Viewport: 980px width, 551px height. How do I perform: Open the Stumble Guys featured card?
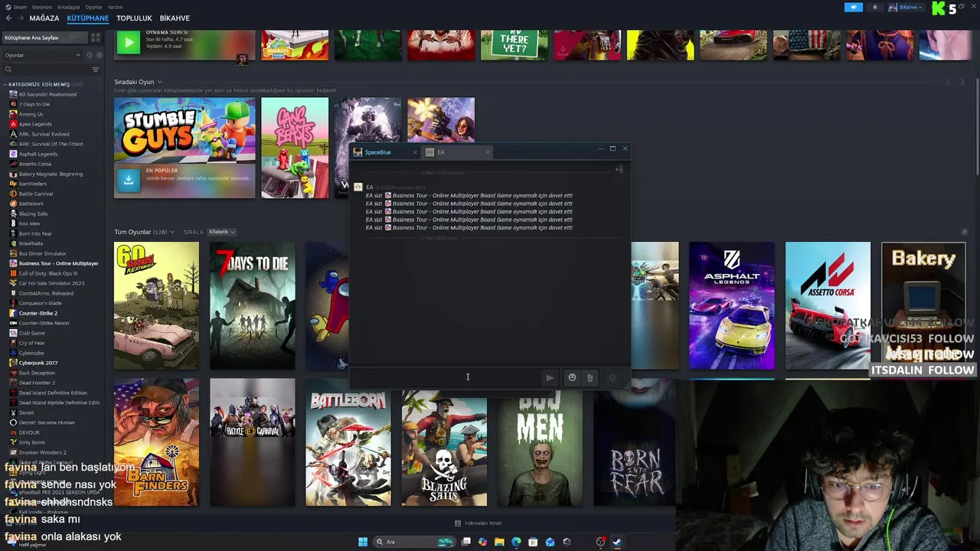click(x=185, y=148)
